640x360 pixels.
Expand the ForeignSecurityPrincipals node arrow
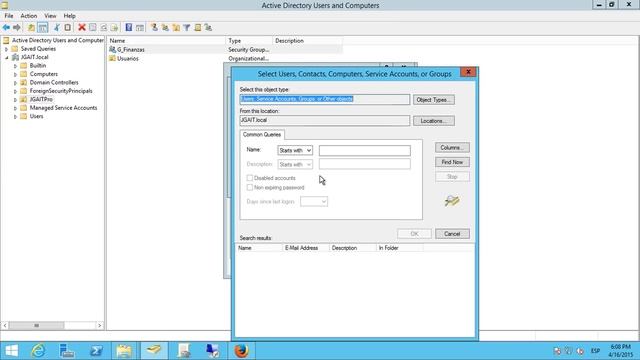[16, 91]
